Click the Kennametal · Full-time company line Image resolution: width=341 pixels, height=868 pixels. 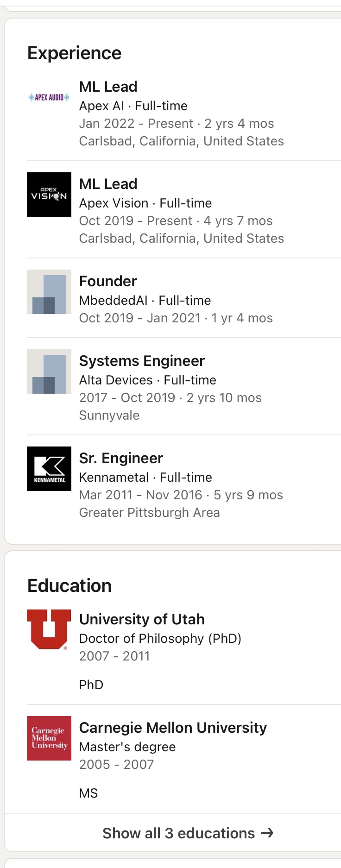pos(145,477)
